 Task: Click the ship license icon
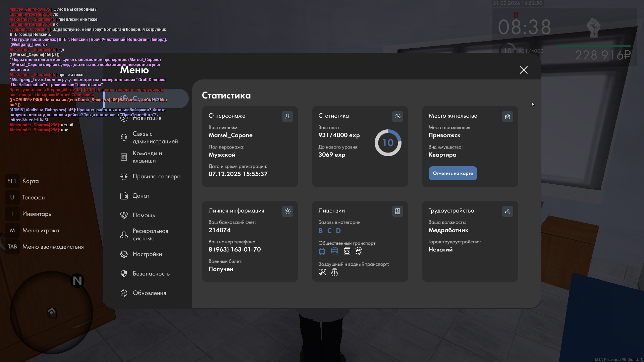tap(334, 272)
